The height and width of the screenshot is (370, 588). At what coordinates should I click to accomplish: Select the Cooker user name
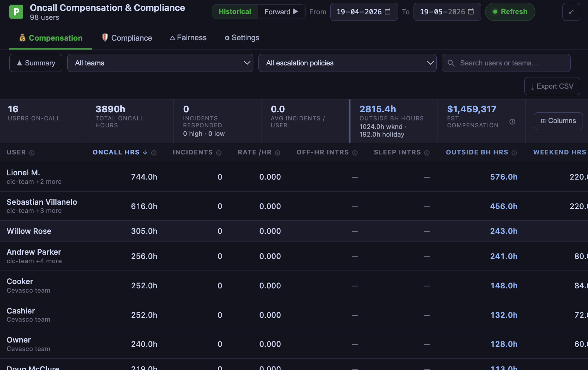click(20, 281)
